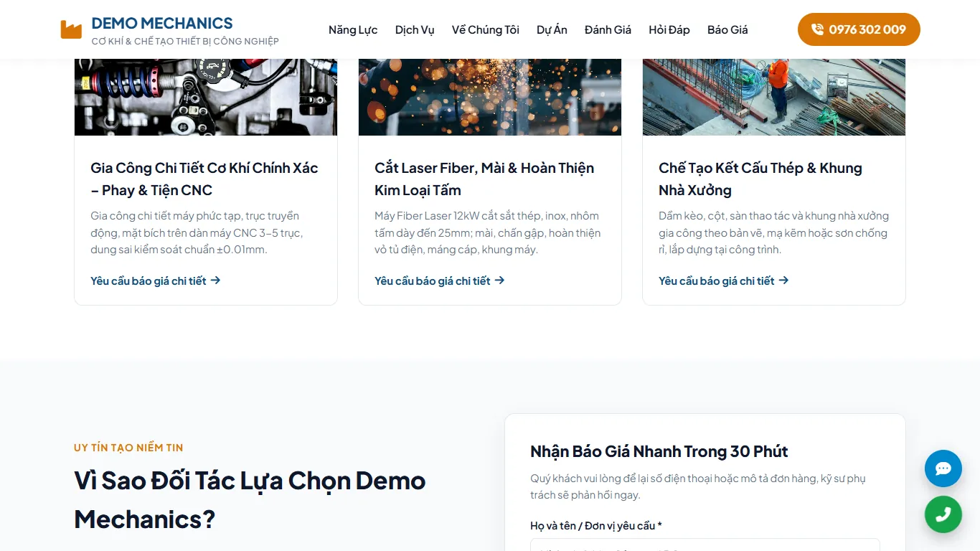Tap the green phone call floating button

(943, 514)
